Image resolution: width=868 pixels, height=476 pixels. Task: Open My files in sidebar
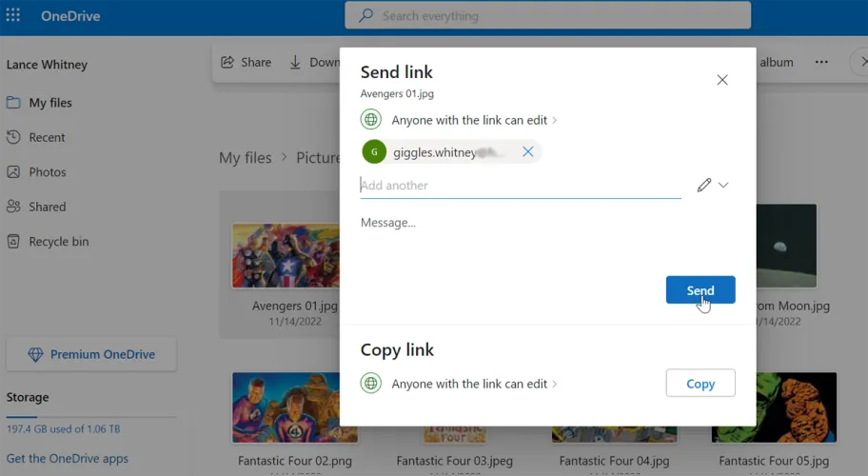[x=49, y=103]
